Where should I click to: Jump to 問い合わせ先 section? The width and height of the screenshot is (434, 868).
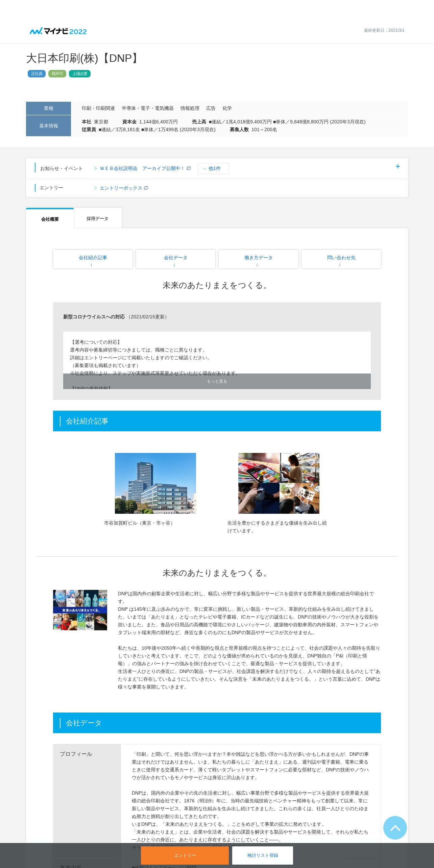(341, 259)
